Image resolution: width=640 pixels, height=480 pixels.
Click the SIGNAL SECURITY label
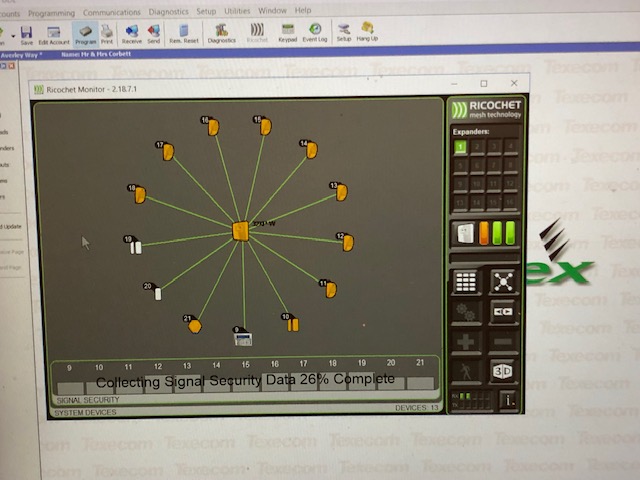coord(88,400)
